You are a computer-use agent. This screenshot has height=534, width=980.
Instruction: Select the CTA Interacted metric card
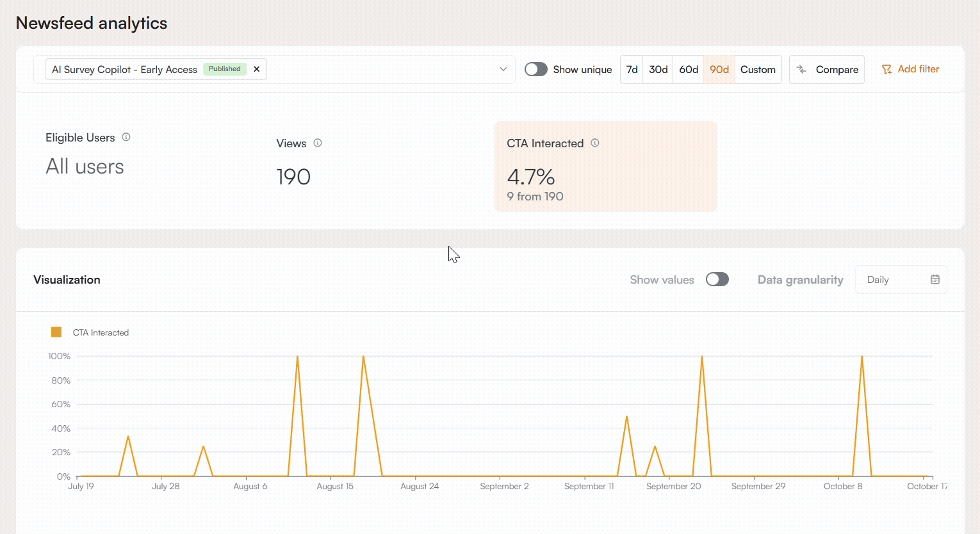tap(605, 166)
